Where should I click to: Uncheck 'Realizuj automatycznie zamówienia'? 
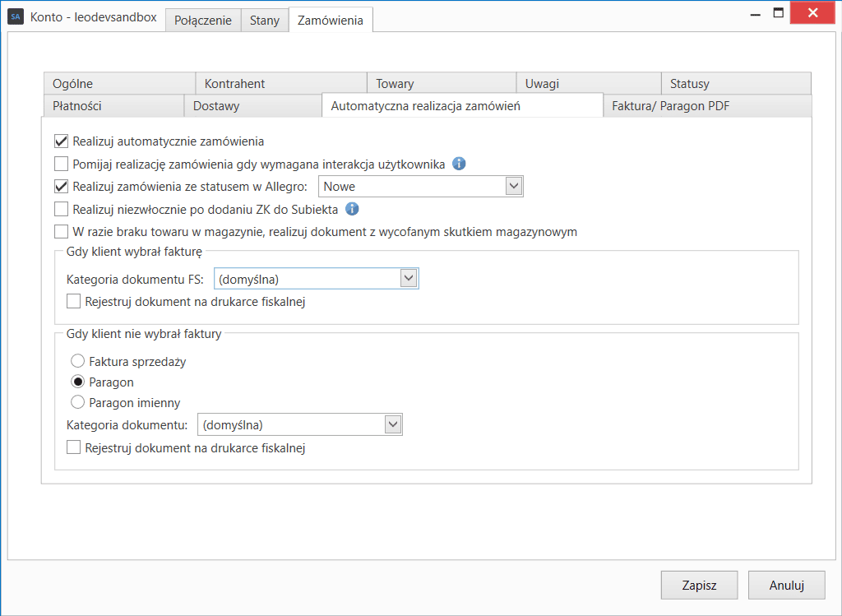point(61,141)
